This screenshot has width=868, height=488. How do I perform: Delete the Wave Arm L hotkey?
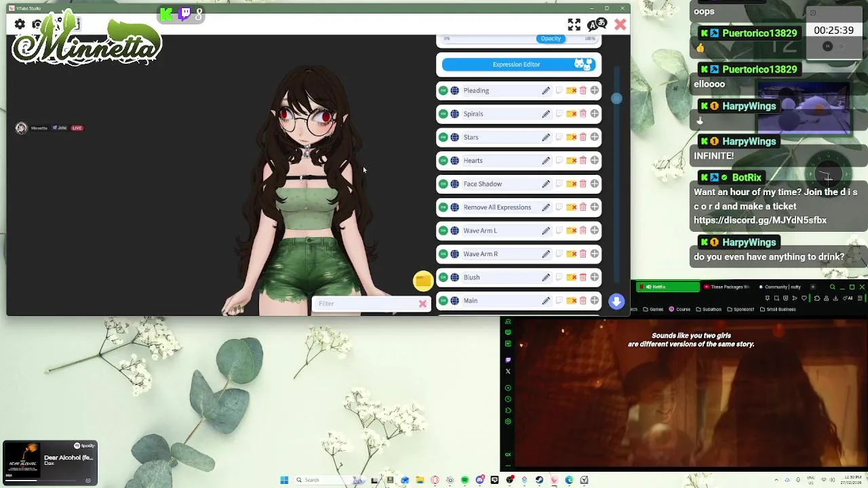pyautogui.click(x=583, y=230)
